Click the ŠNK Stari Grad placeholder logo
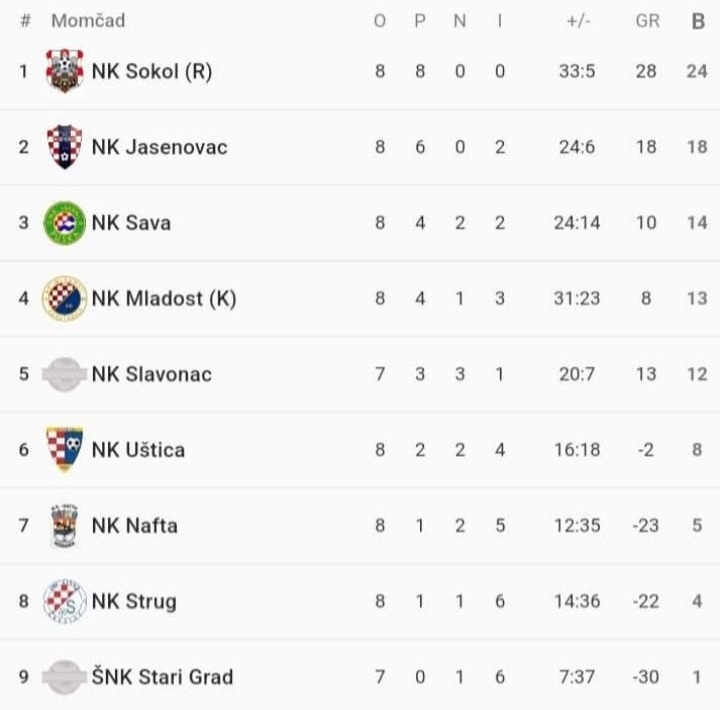 point(65,677)
